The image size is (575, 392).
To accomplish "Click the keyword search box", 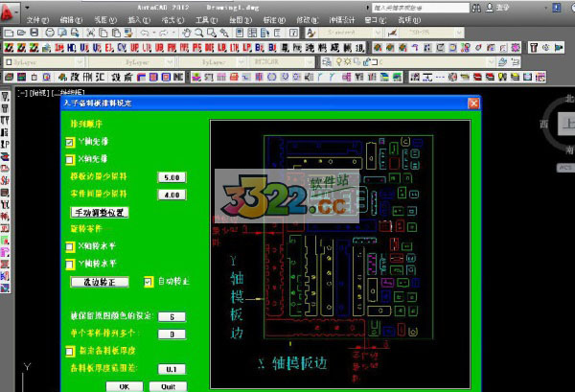I will click(421, 8).
